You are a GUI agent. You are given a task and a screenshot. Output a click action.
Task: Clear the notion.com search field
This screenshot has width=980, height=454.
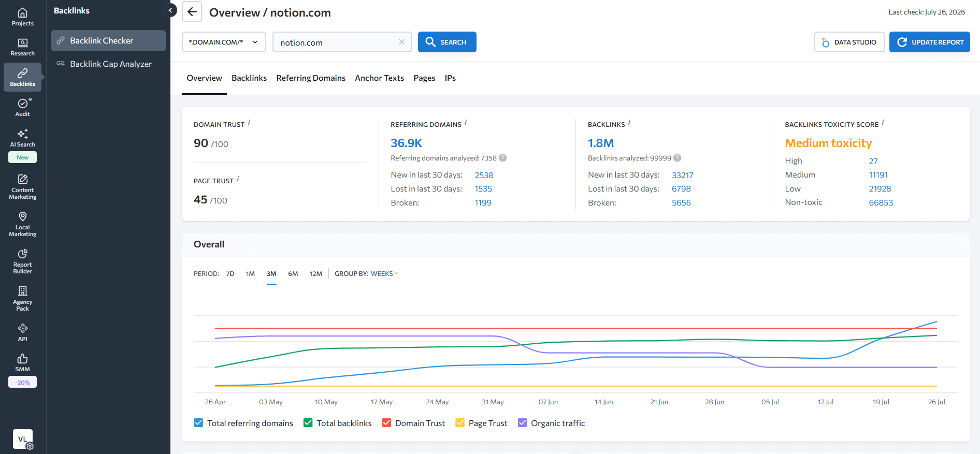(401, 42)
